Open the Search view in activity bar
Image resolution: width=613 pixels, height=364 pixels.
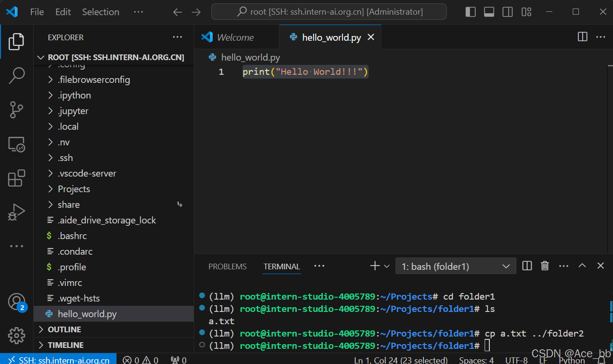pyautogui.click(x=17, y=75)
